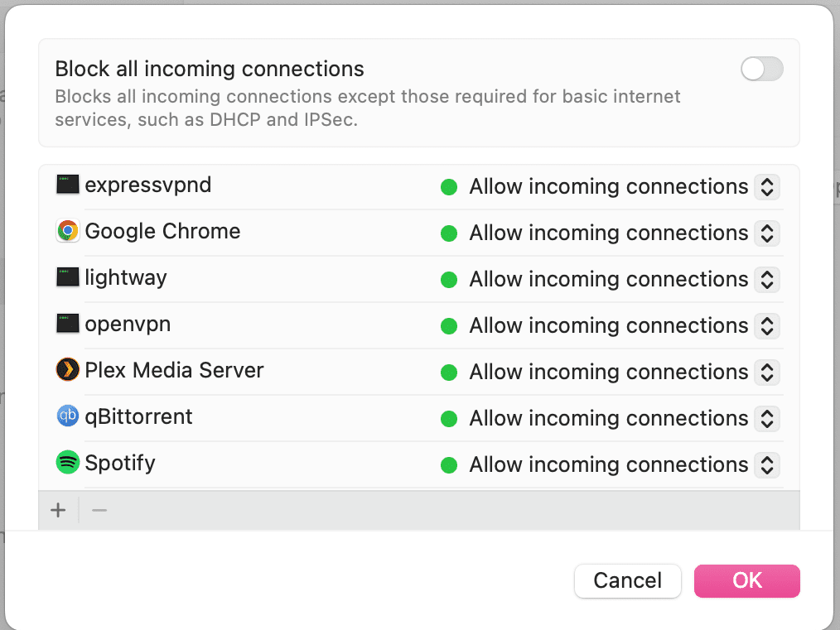Select the lightway row name
Image resolution: width=840 pixels, height=630 pixels.
(x=126, y=278)
